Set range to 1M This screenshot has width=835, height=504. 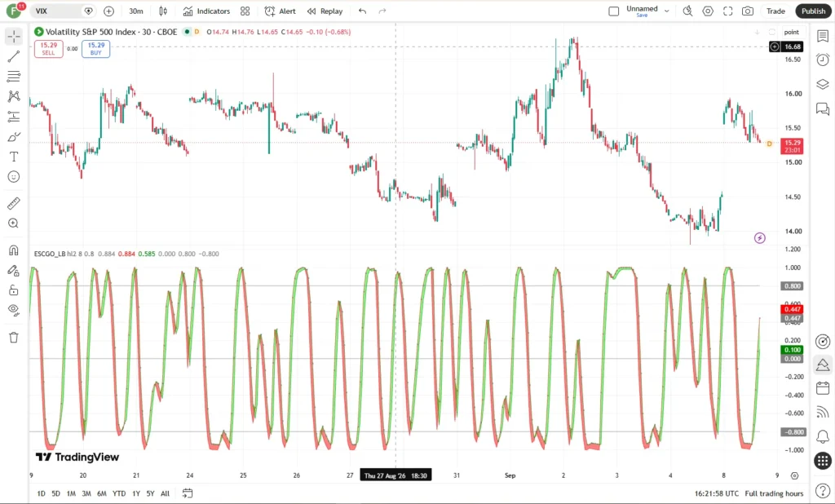pyautogui.click(x=71, y=493)
